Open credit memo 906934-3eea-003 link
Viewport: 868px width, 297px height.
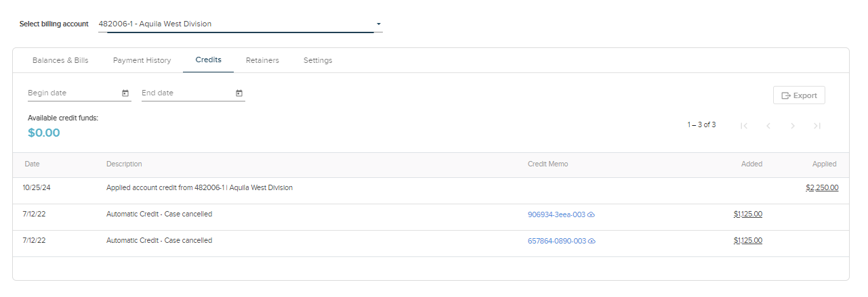tap(556, 214)
